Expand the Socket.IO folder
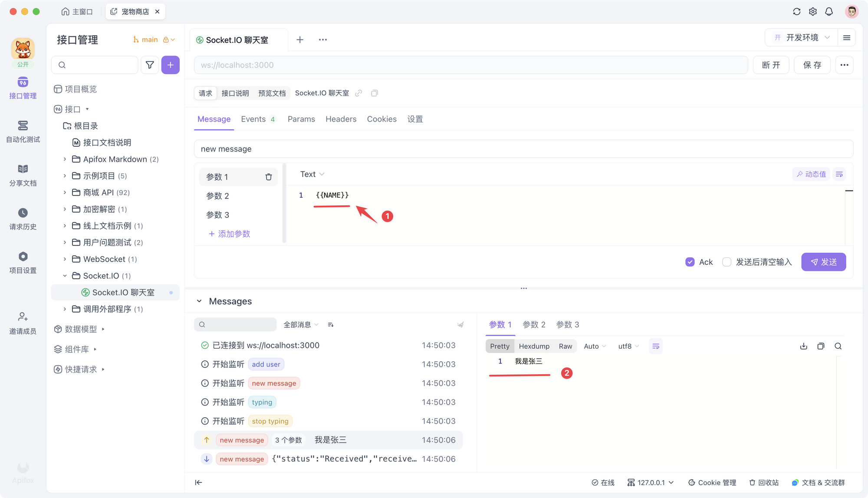The image size is (868, 498). point(65,276)
